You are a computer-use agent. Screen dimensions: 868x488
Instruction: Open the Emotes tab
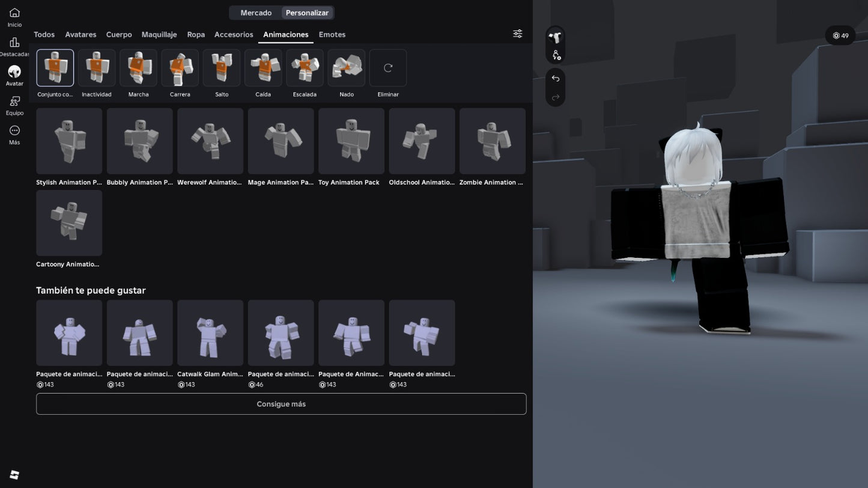pos(332,34)
